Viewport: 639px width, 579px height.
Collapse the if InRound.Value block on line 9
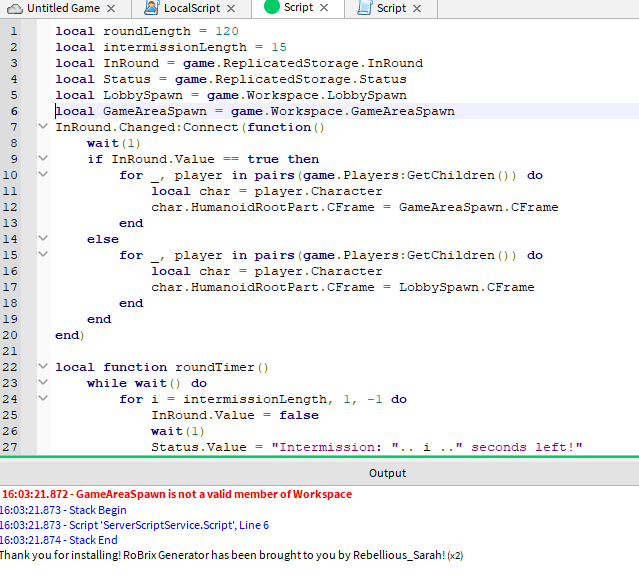click(42, 159)
